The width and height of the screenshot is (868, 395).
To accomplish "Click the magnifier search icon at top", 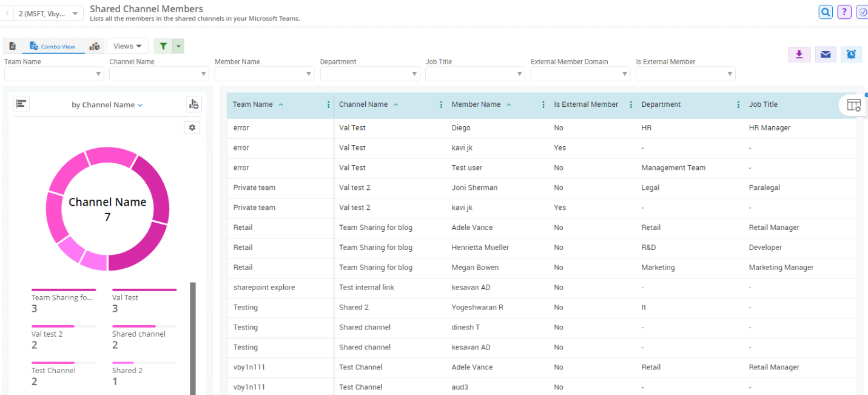I will pos(825,12).
